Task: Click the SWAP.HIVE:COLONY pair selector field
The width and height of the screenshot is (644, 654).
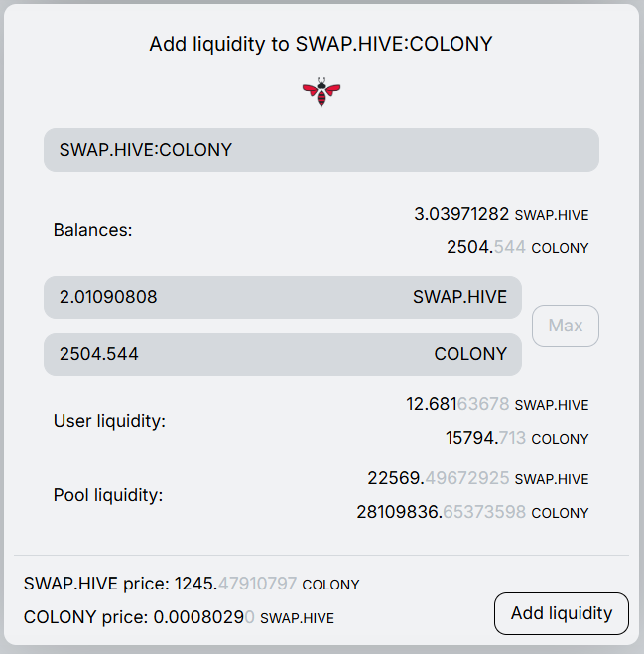Action: [x=321, y=150]
